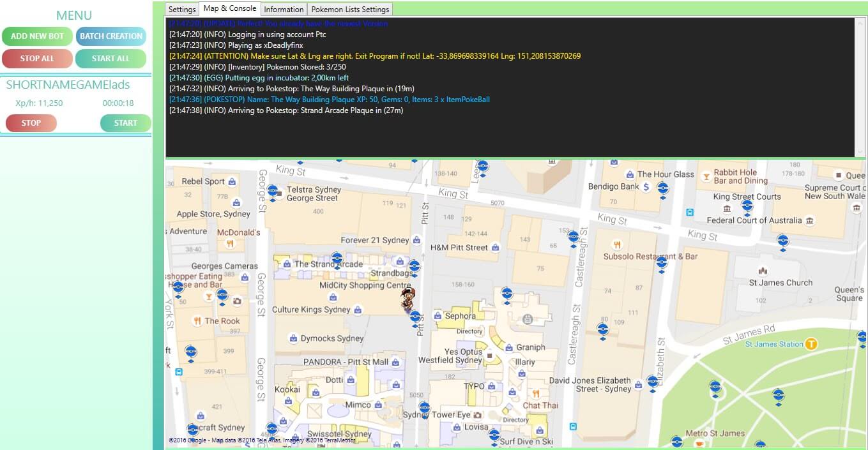Click the 'Pokemon Stored: 3/250' log line
The height and width of the screenshot is (450, 868).
click(257, 67)
